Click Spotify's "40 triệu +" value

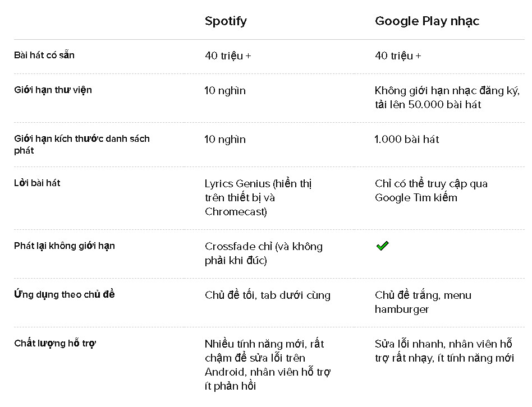(x=228, y=55)
